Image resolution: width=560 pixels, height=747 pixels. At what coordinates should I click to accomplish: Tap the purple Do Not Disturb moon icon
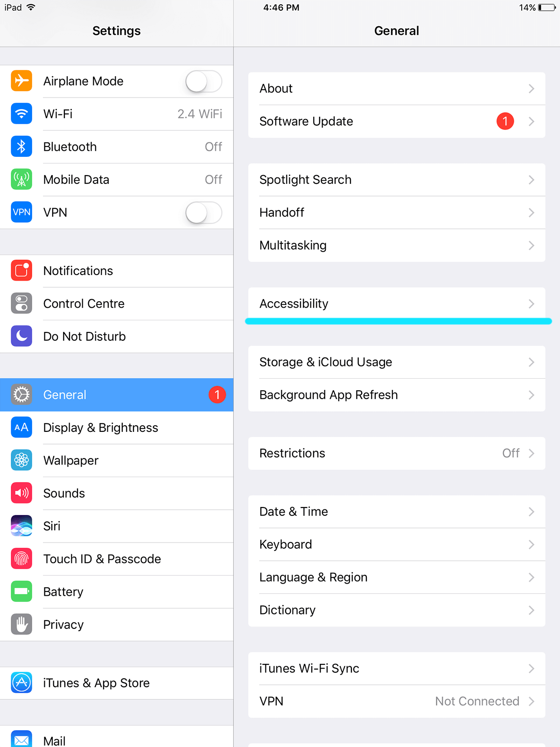[21, 336]
